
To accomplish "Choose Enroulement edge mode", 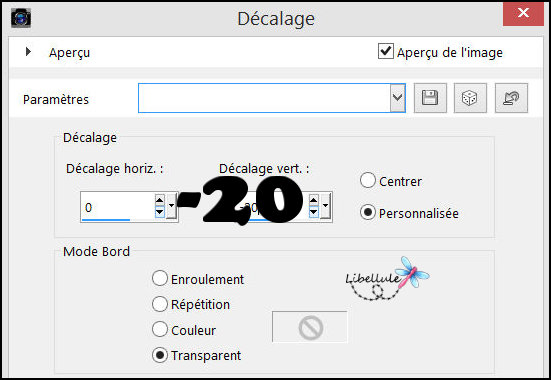I will pos(160,278).
